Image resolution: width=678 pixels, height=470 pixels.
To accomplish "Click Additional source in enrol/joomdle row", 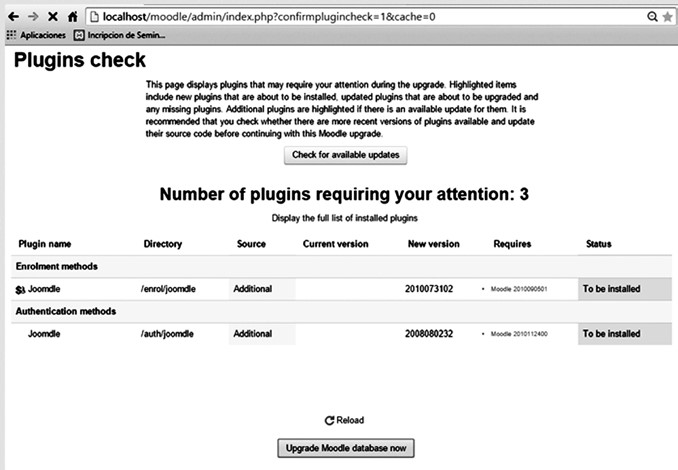I will click(253, 289).
